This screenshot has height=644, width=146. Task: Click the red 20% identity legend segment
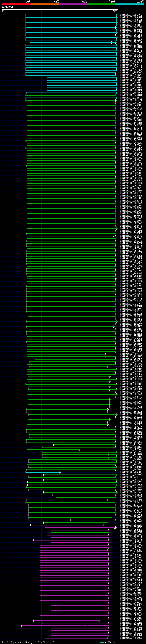(x=16, y=4)
